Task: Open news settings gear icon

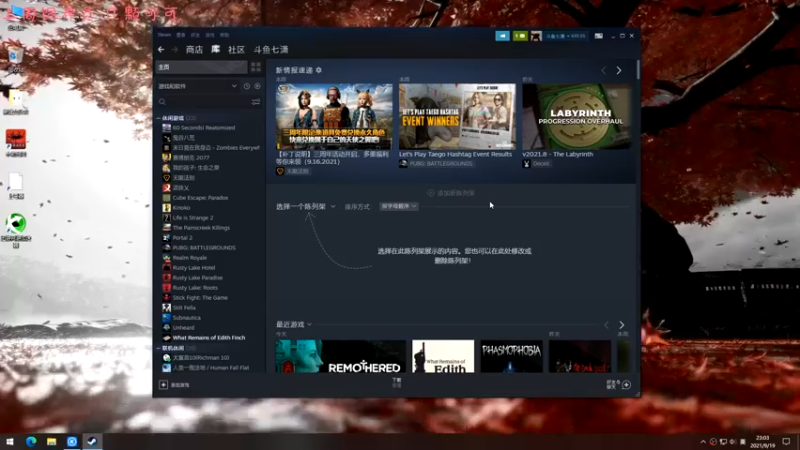Action: 319,70
